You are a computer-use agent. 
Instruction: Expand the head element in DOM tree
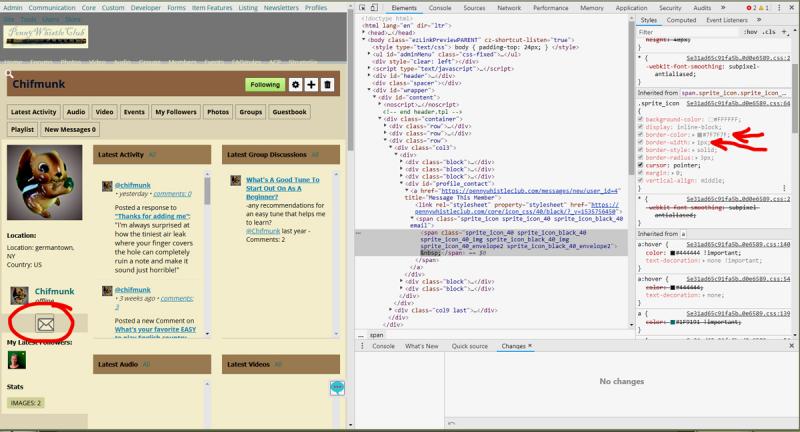click(364, 33)
